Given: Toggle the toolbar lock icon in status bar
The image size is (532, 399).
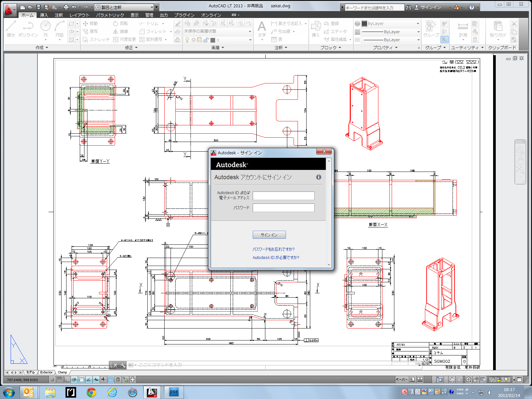Looking at the screenshot, I should [x=476, y=379].
